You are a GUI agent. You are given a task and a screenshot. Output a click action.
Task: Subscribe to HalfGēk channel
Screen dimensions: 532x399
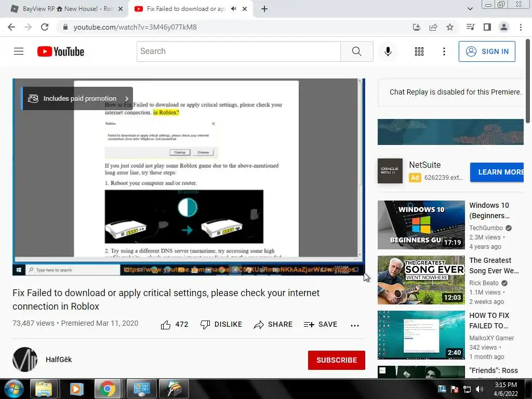(337, 360)
